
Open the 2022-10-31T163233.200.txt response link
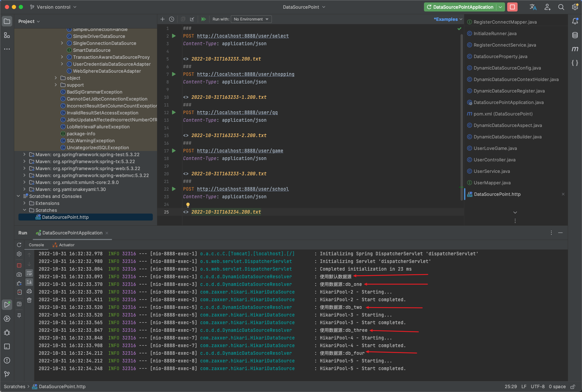pyautogui.click(x=226, y=59)
